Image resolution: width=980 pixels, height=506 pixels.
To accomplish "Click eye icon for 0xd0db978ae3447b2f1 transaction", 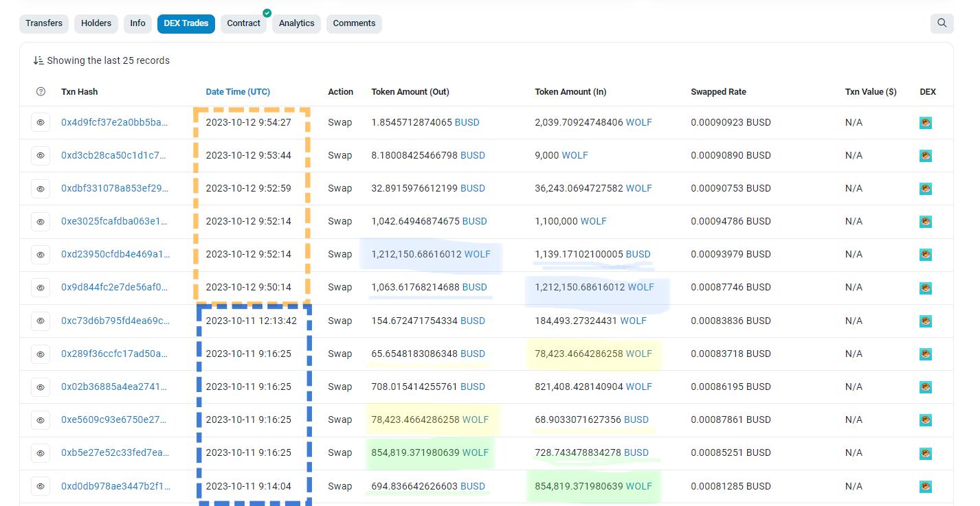I will (x=41, y=486).
